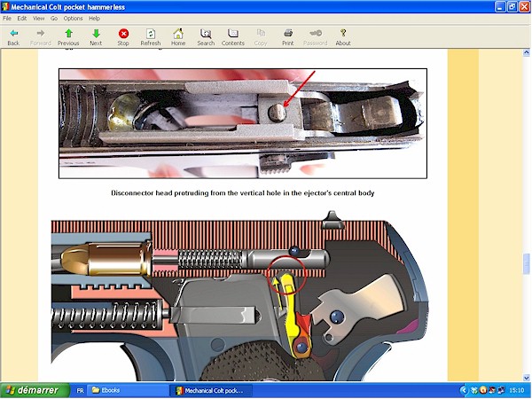The width and height of the screenshot is (532, 399).
Task: Open the View menu
Action: point(38,19)
